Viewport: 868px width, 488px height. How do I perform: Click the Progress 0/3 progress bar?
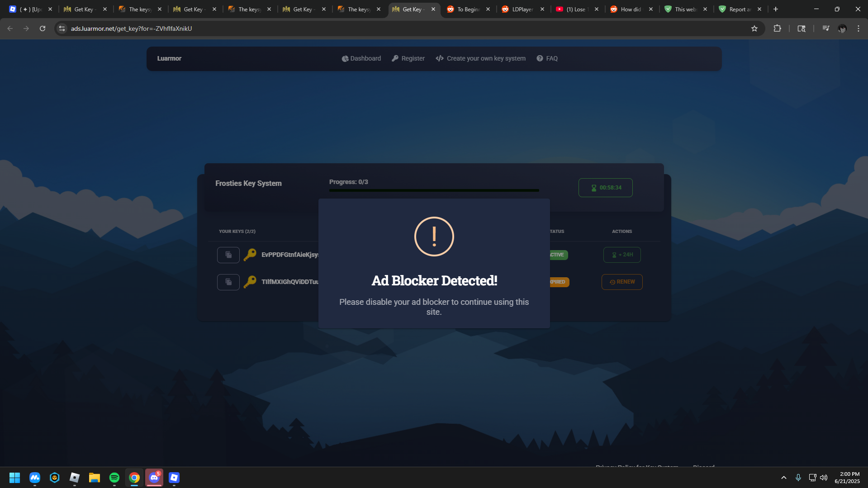(x=434, y=190)
